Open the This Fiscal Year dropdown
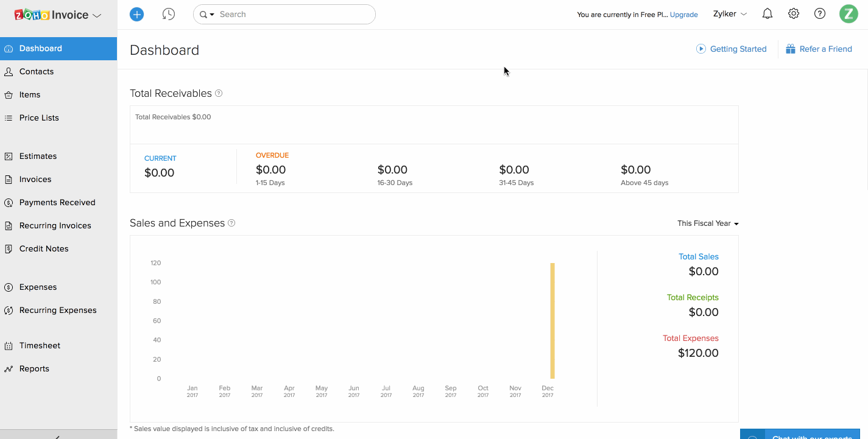 (x=708, y=223)
